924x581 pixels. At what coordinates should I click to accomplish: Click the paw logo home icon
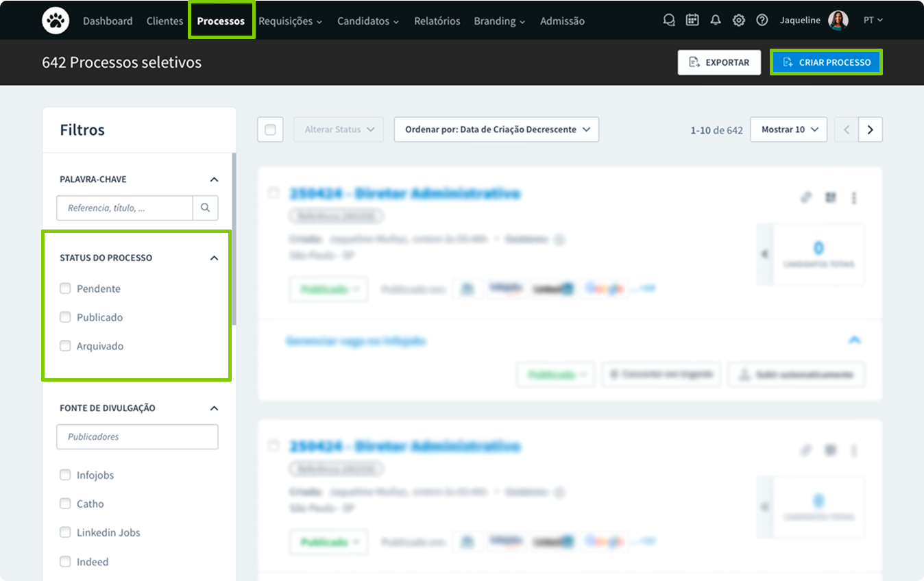(x=56, y=21)
